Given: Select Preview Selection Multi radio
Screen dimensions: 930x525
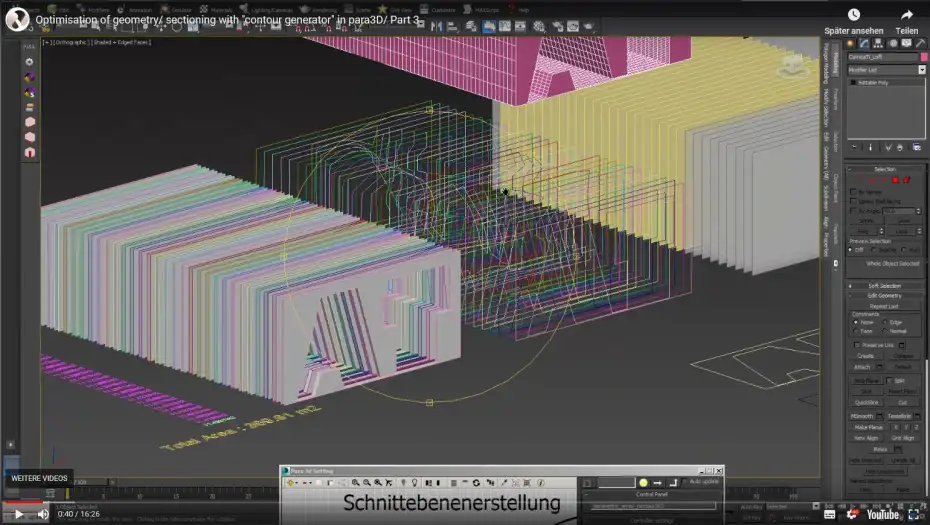Looking at the screenshot, I should tap(904, 250).
